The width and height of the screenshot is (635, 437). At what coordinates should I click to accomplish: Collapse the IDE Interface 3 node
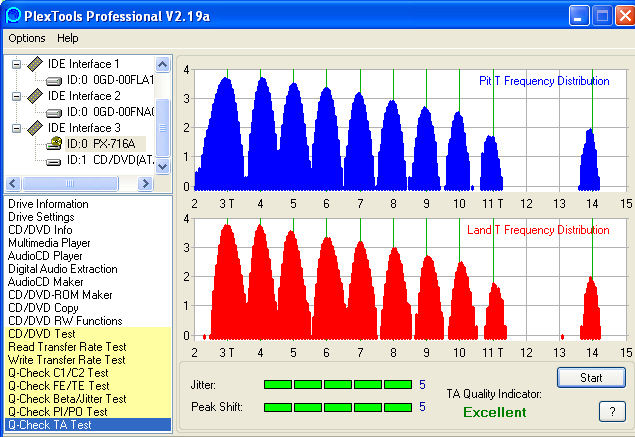pyautogui.click(x=16, y=128)
